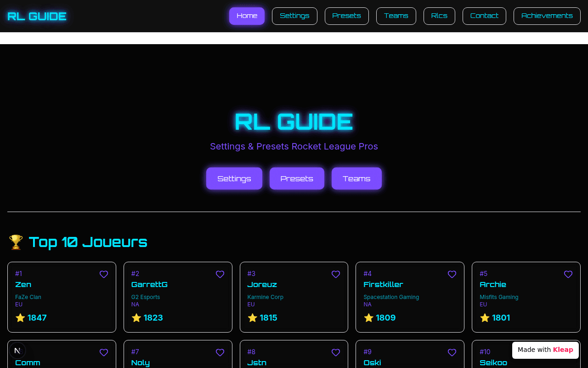Open the Home nav tab
588x368 pixels.
247,16
